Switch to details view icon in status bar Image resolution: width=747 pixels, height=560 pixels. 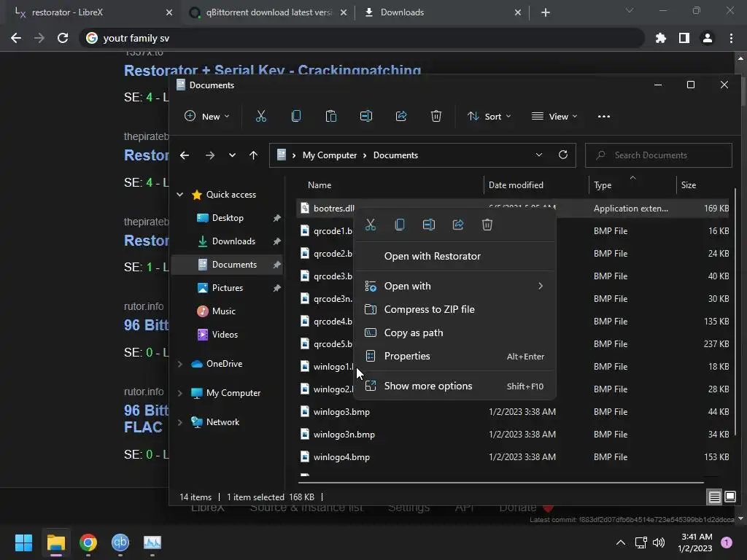point(715,497)
